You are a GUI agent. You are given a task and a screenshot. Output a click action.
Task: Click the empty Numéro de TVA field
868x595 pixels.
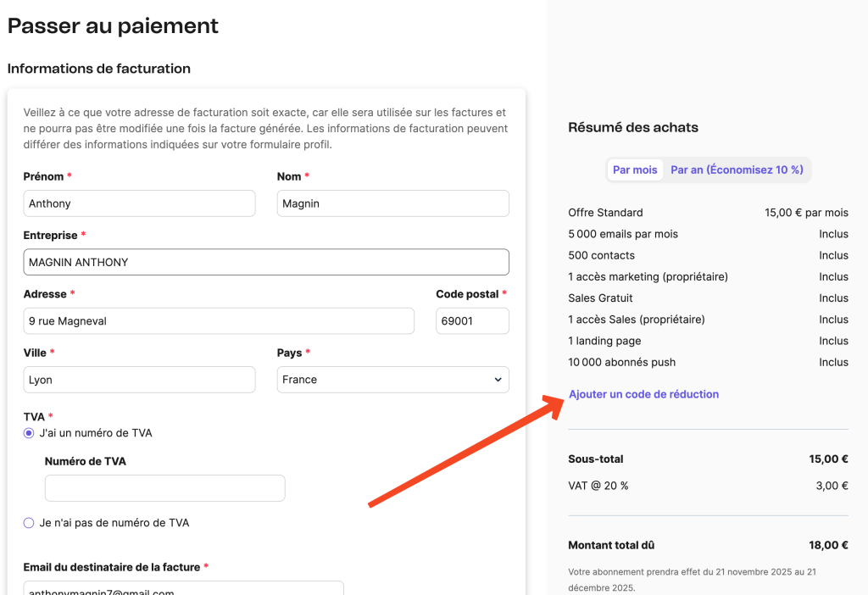164,488
